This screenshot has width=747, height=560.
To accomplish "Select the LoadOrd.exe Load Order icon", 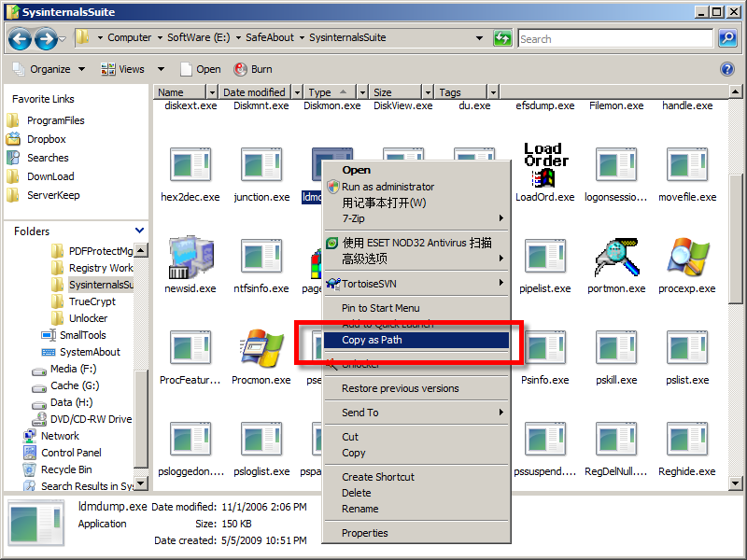I will coord(545,164).
